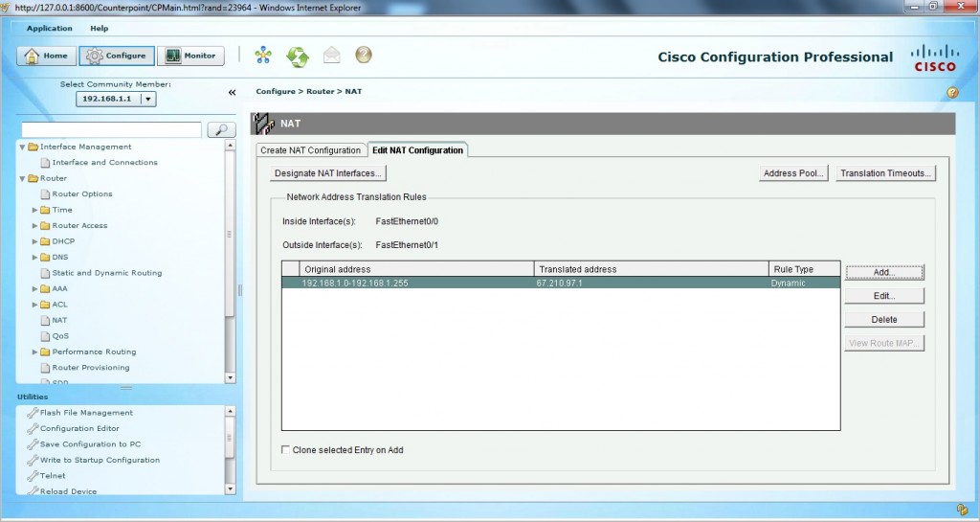Expand the DHCP folder
Screen dimensions: 980x522
click(35, 241)
